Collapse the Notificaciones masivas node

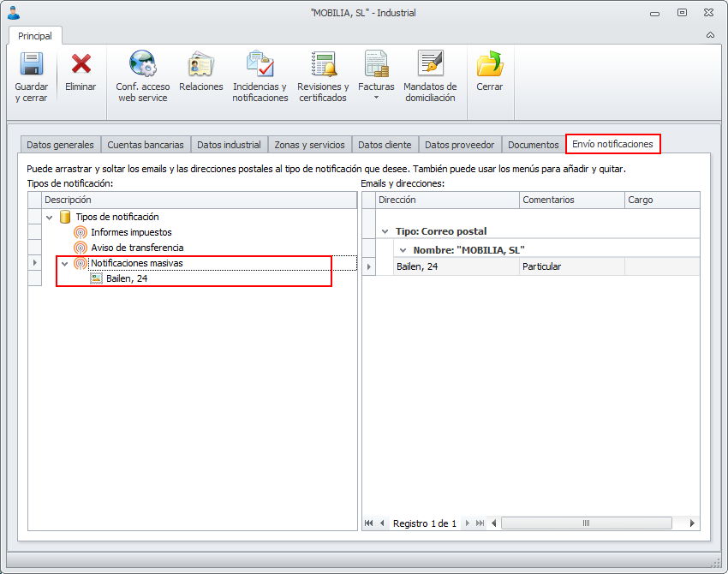65,264
